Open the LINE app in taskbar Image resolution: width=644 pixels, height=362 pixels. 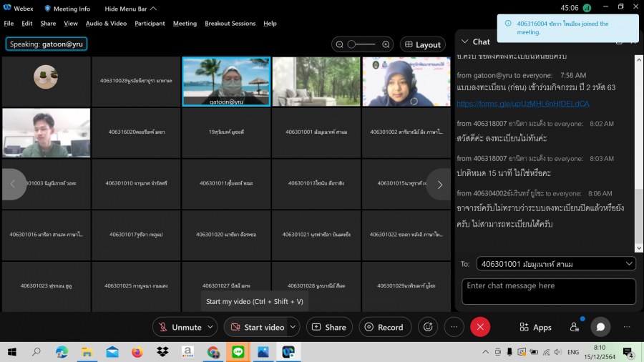(x=237, y=352)
